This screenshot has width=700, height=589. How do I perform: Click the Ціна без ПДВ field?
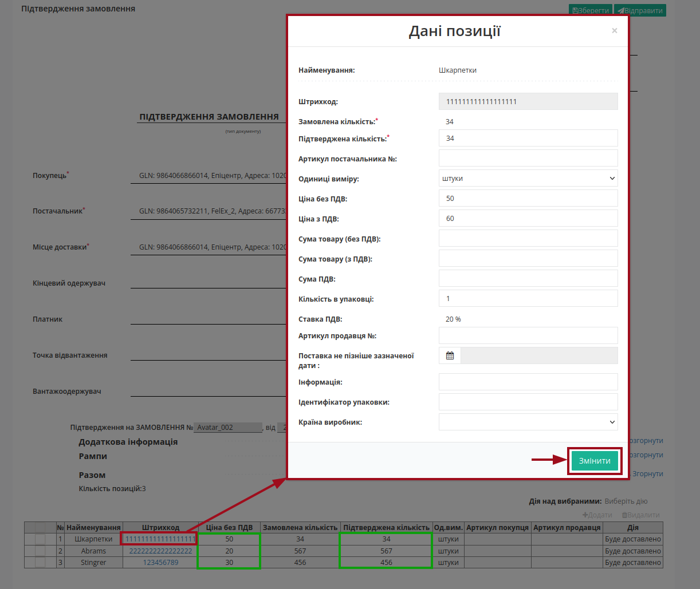coord(528,198)
